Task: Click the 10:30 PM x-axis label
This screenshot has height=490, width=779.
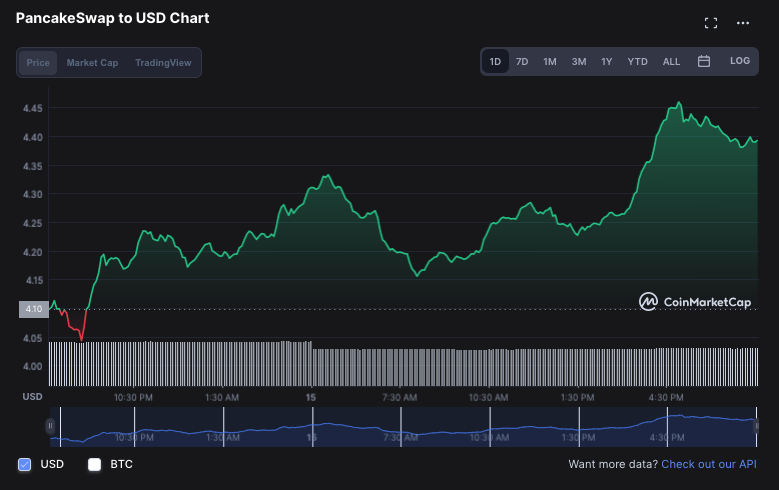Action: [x=133, y=398]
